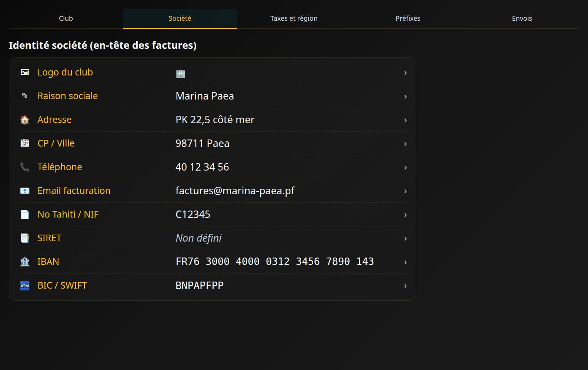Click the BNPAPFPP BIC code value
The width and height of the screenshot is (588, 370).
tap(200, 285)
